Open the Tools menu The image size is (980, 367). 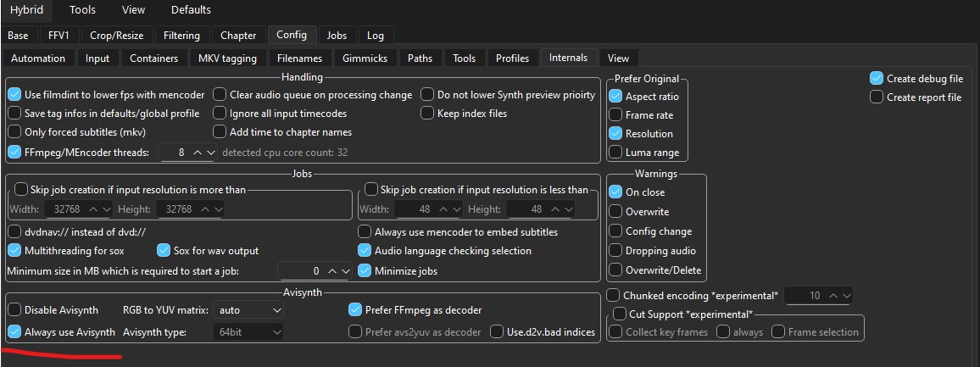(x=82, y=10)
